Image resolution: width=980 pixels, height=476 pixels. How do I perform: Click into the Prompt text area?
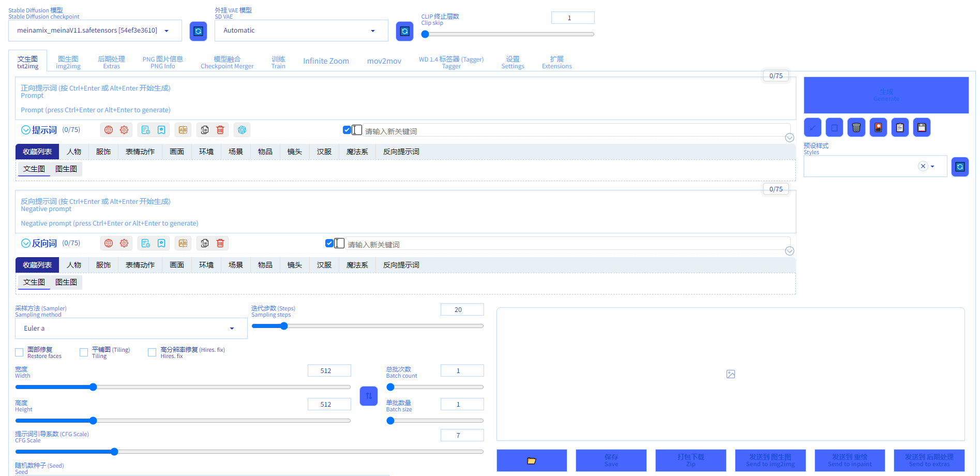coord(405,99)
